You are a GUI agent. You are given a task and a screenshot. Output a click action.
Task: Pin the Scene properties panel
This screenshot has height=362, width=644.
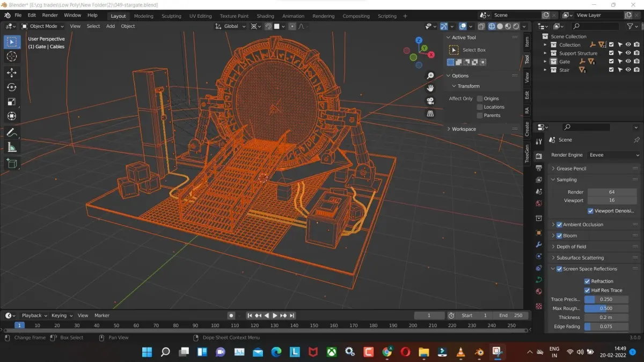coord(636,140)
